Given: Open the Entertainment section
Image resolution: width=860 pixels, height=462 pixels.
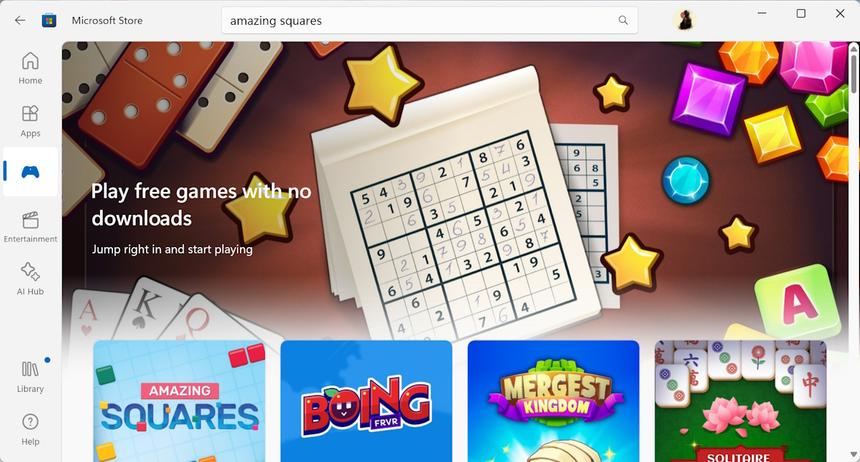Looking at the screenshot, I should [30, 227].
